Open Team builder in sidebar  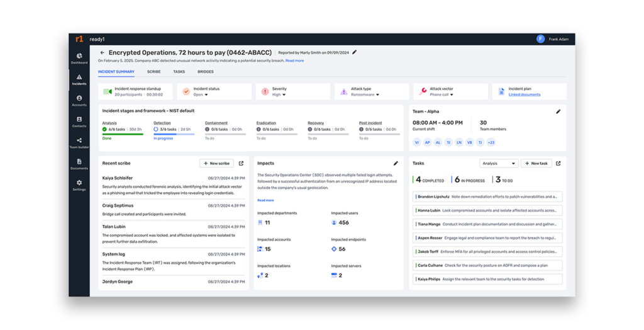tap(79, 142)
